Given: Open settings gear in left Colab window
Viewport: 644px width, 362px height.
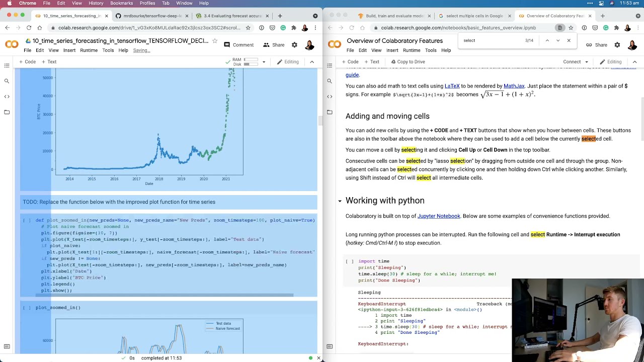Looking at the screenshot, I should tap(294, 45).
